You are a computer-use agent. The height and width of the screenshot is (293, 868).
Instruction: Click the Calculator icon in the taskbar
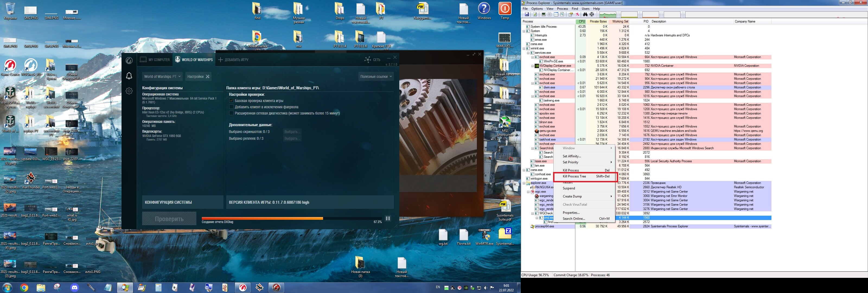point(158,288)
